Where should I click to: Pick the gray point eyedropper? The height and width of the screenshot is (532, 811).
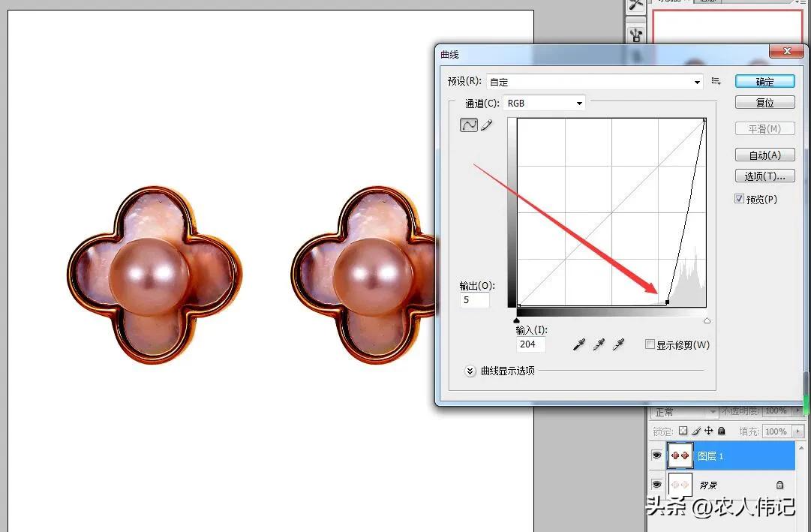pos(599,344)
